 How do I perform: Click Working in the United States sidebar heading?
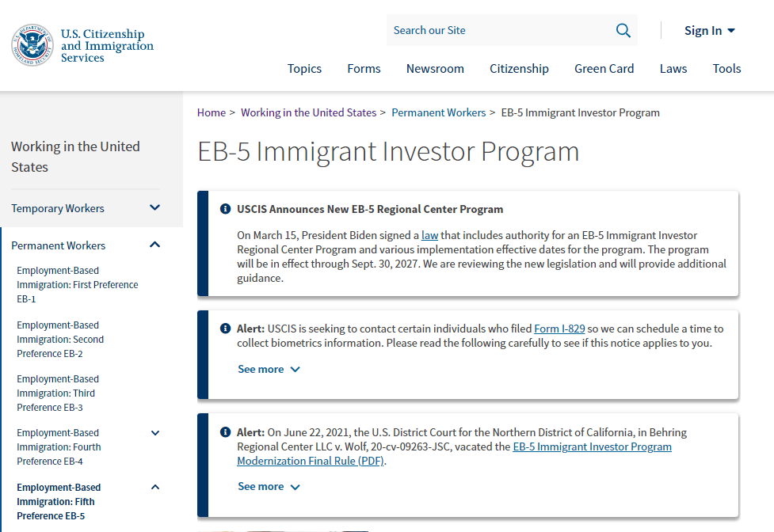pyautogui.click(x=75, y=157)
